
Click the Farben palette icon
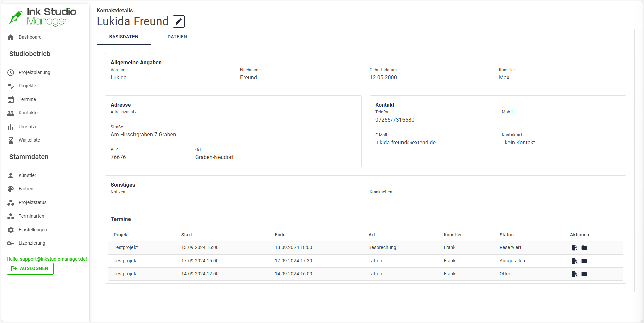click(11, 189)
